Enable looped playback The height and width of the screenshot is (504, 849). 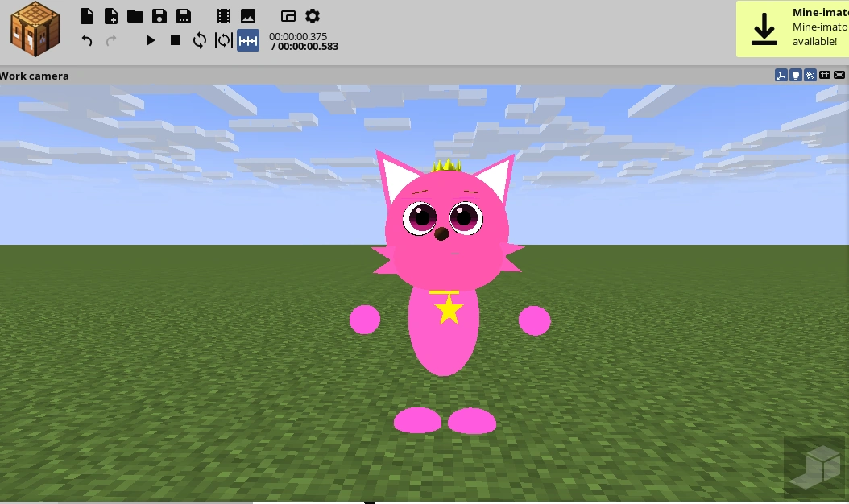[x=200, y=40]
